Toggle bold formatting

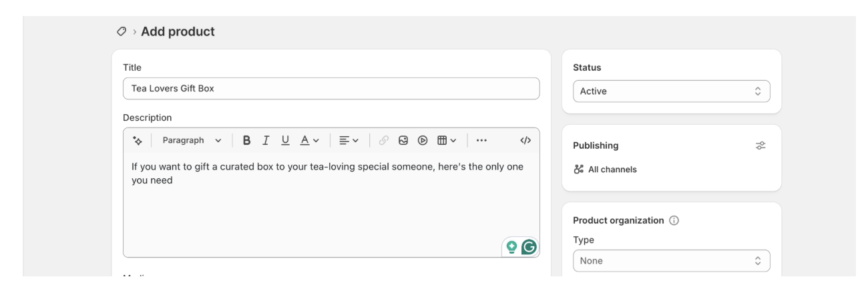(x=246, y=140)
